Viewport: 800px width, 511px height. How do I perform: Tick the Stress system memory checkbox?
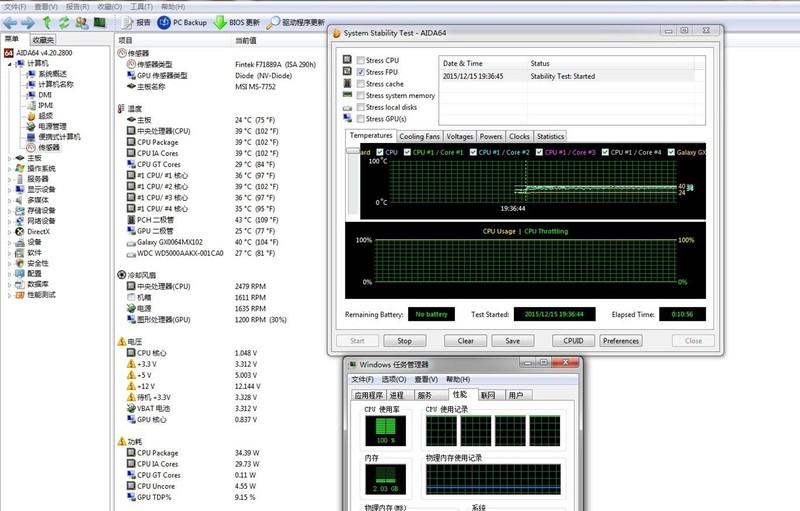click(360, 96)
